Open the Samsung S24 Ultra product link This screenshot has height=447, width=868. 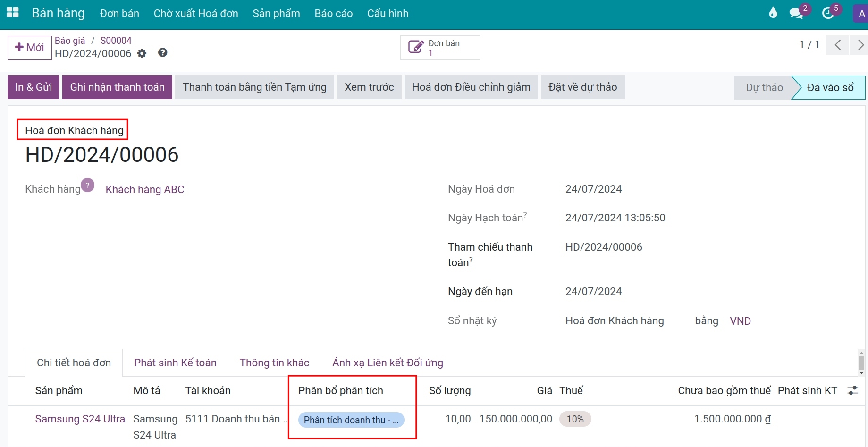tap(80, 419)
